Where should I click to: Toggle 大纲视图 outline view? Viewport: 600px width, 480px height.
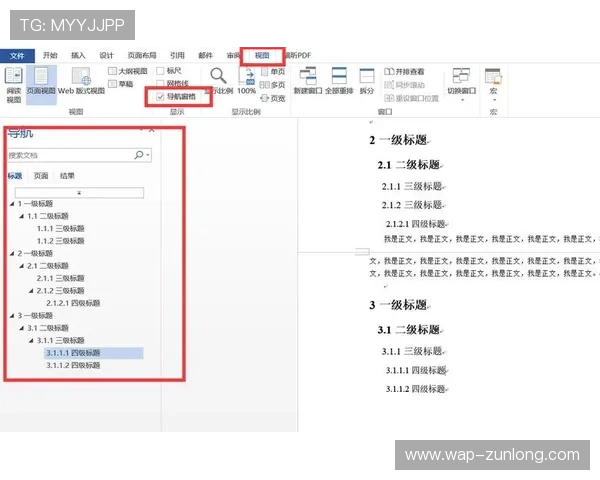coord(128,71)
